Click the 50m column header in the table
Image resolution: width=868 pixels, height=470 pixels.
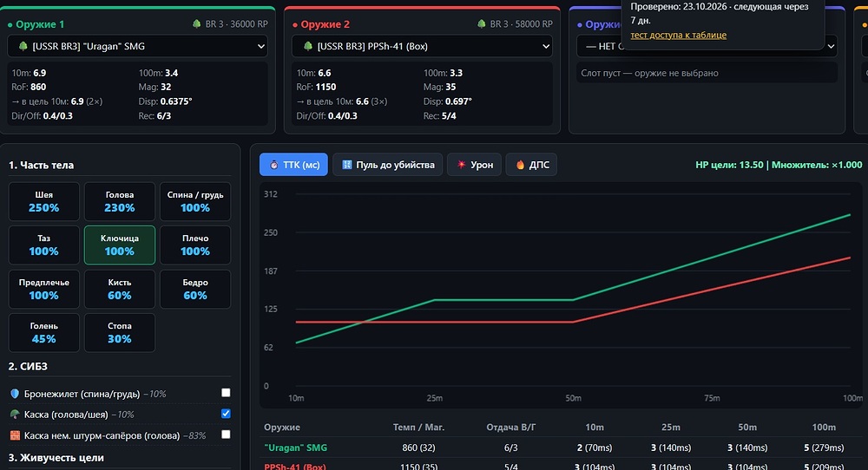point(747,427)
